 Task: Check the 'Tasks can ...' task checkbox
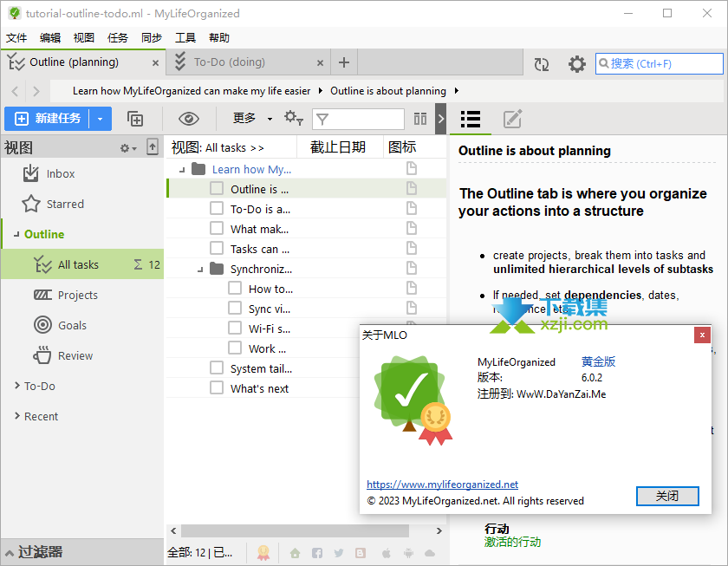click(217, 248)
